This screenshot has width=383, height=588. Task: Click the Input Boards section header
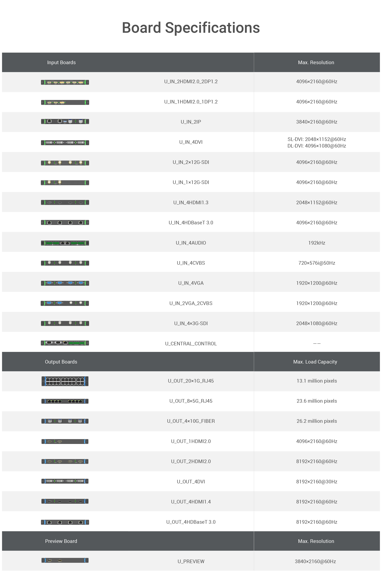tap(61, 63)
